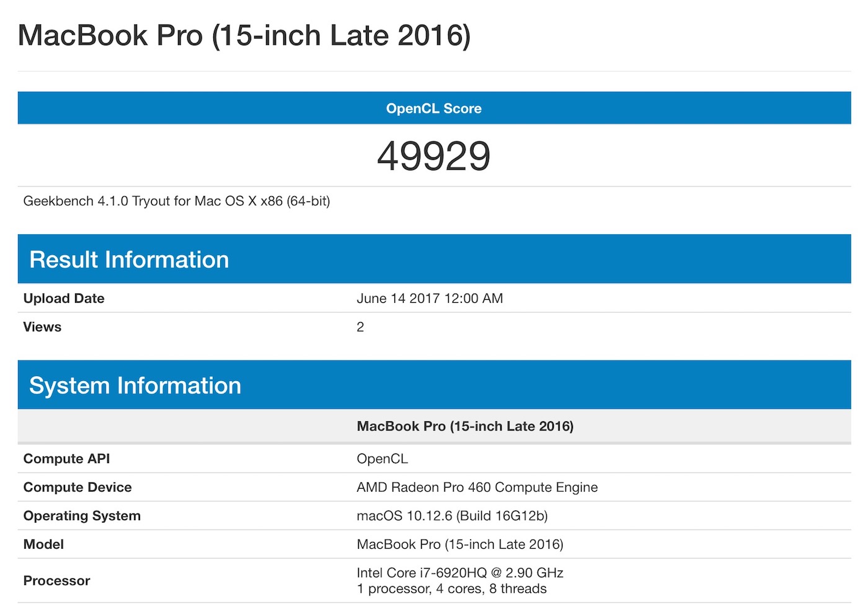The height and width of the screenshot is (604, 868).
Task: Click the Views count value 2
Action: [360, 327]
